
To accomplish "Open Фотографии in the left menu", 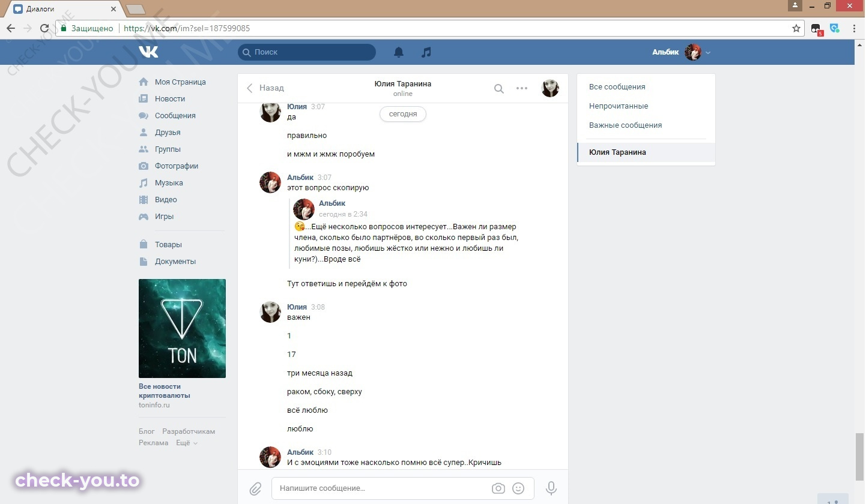I will [177, 166].
